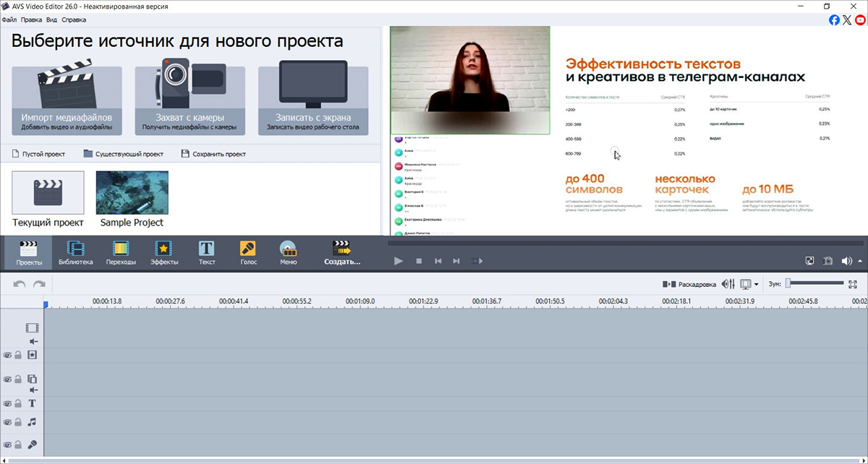Expand the volume control arrow
This screenshot has width=868, height=464.
[x=859, y=261]
